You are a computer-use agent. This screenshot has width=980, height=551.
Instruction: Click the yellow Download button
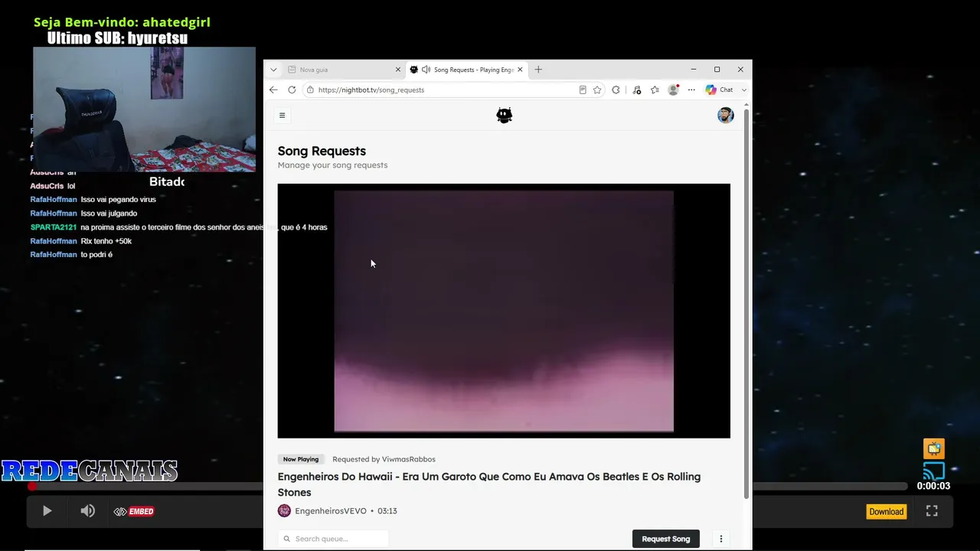click(886, 511)
